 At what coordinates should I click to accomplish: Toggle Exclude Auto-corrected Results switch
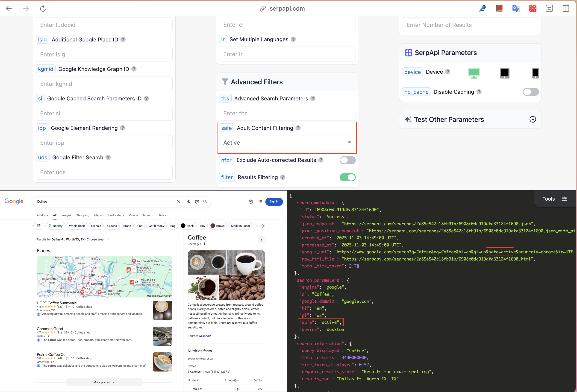pos(347,160)
